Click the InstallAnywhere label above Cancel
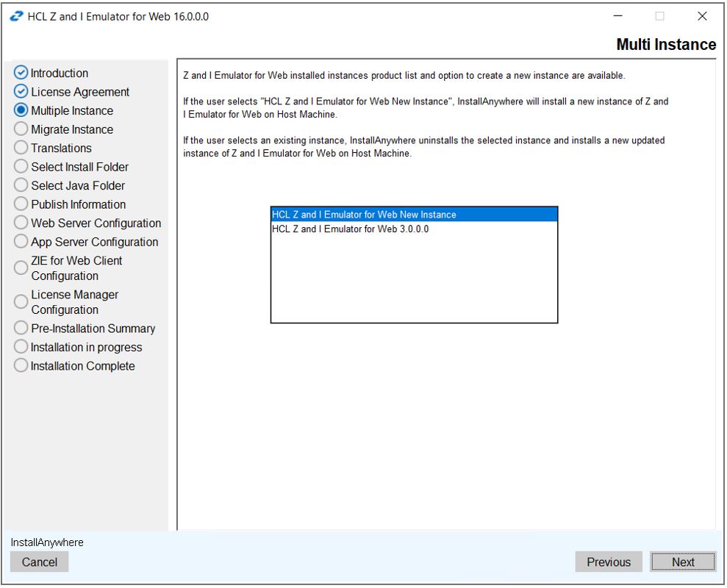This screenshot has width=727, height=588. (47, 542)
